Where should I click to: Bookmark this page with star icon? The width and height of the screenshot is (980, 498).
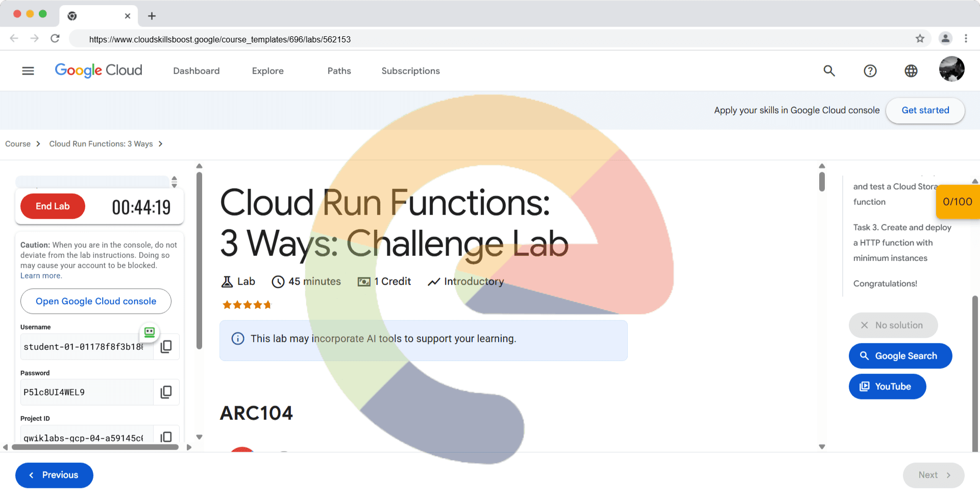(x=920, y=39)
